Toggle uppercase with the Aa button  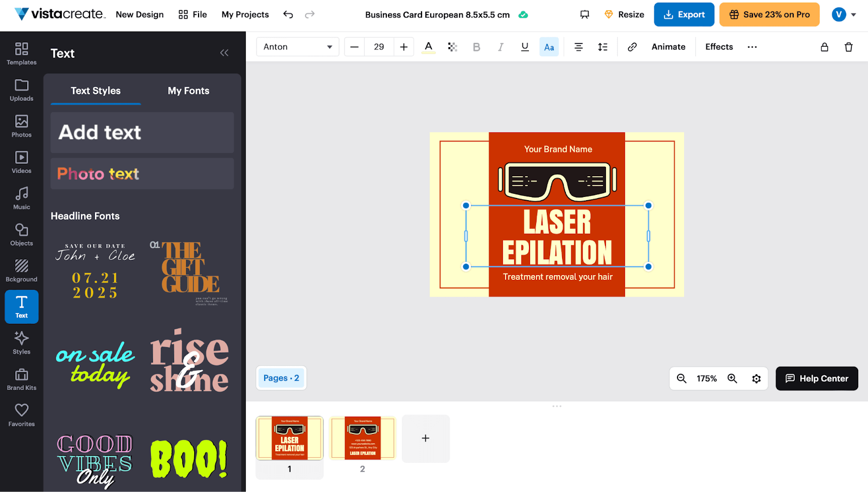pos(548,47)
